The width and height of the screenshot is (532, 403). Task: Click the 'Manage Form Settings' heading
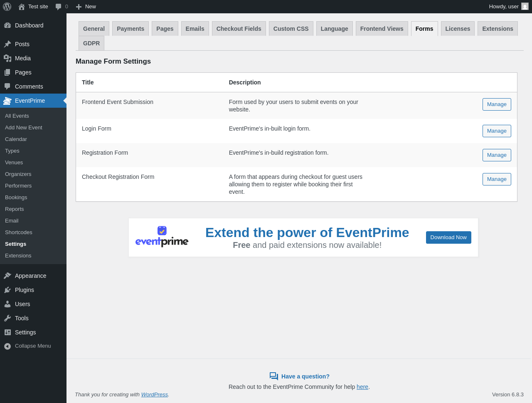113,62
